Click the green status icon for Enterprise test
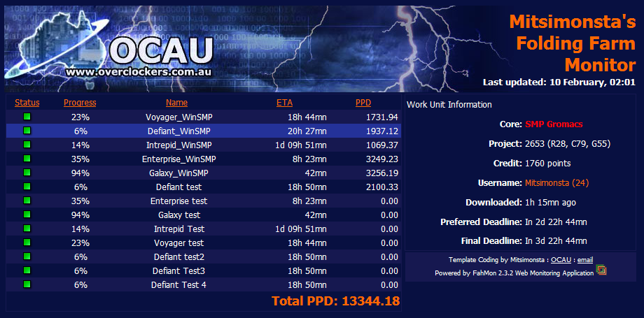644x318 pixels. pos(27,201)
